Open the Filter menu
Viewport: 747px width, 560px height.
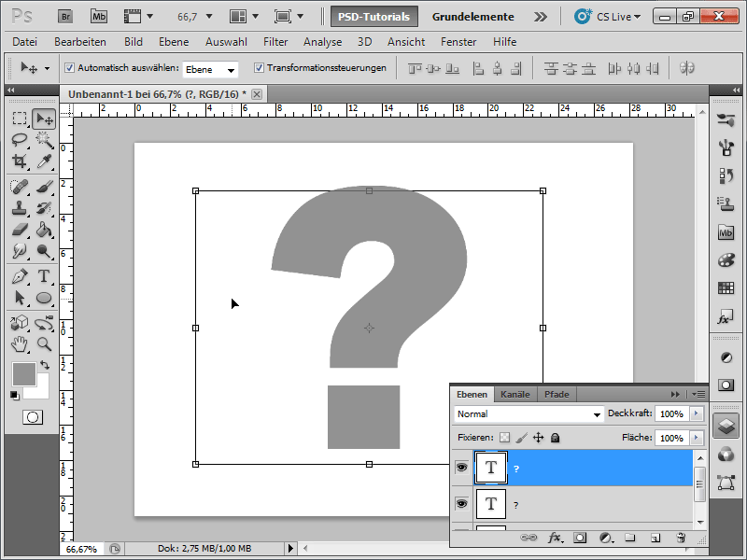(275, 42)
